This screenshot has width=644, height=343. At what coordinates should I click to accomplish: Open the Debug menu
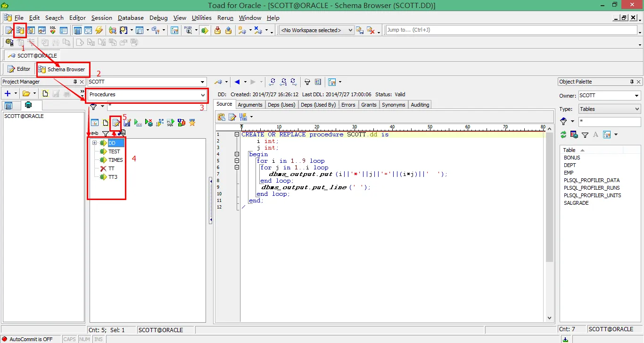point(158,18)
